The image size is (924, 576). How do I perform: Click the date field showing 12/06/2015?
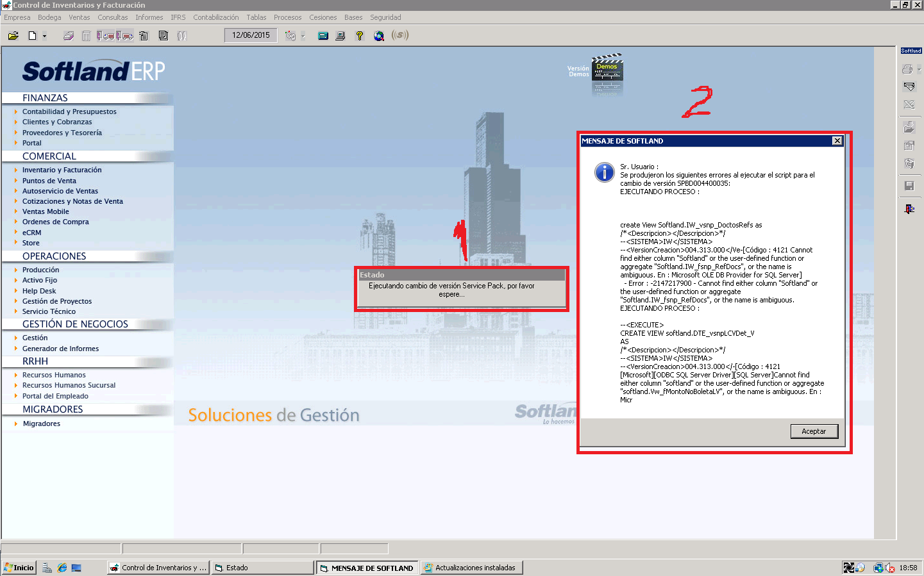point(251,35)
